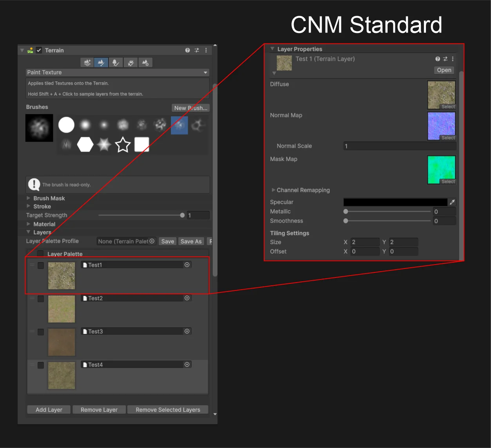Image resolution: width=491 pixels, height=448 pixels.
Task: Expand the Material section
Action: 28,224
